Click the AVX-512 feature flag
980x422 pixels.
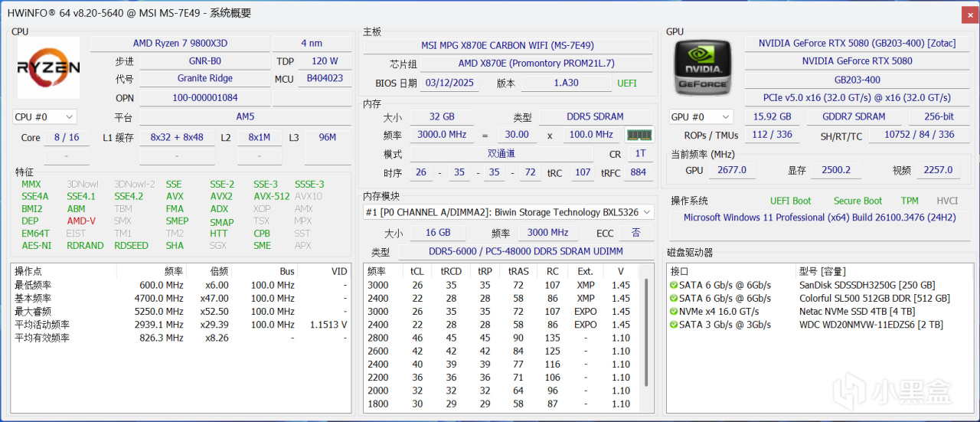(272, 196)
